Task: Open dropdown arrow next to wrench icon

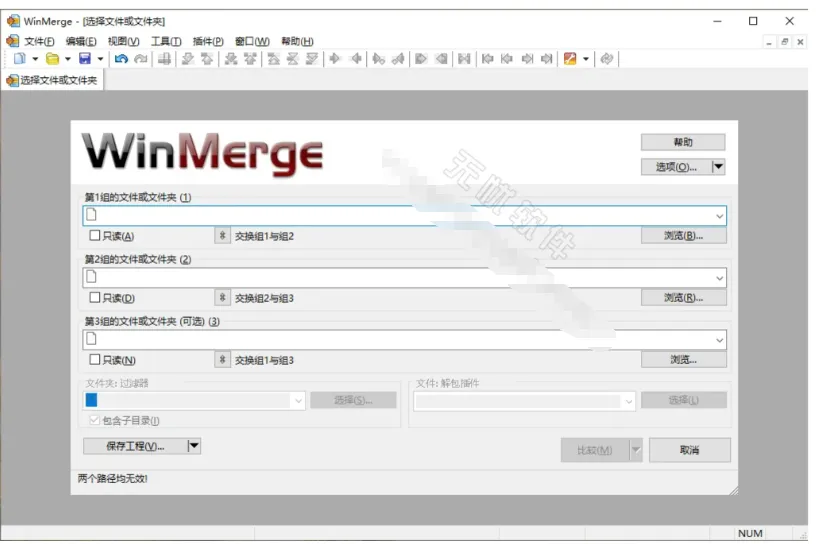Action: 586,59
